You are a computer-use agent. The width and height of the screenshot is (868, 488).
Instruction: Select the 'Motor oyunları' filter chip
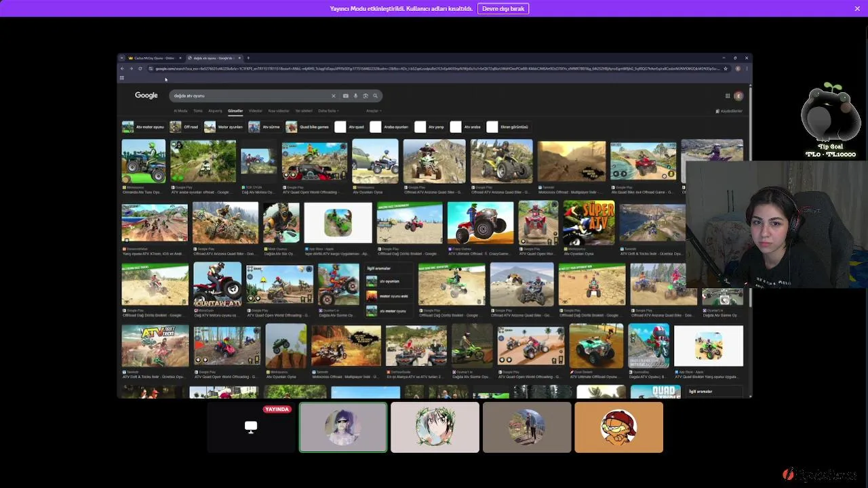pyautogui.click(x=224, y=127)
